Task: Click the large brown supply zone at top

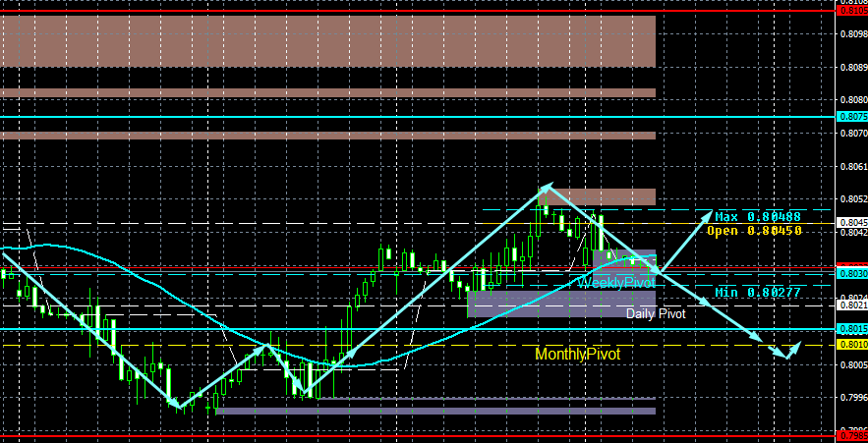Action: pos(327,41)
